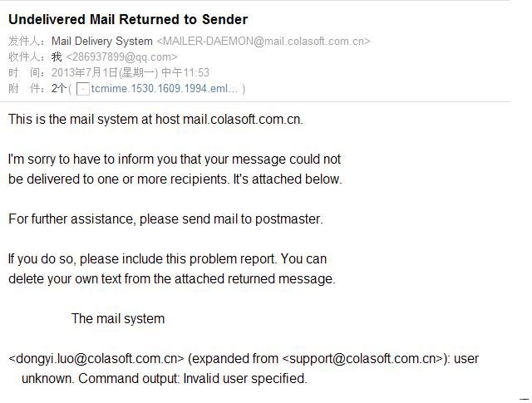532x403 pixels.
Task: Click the support@colasoft.com.cn address in body
Action: 362,359
